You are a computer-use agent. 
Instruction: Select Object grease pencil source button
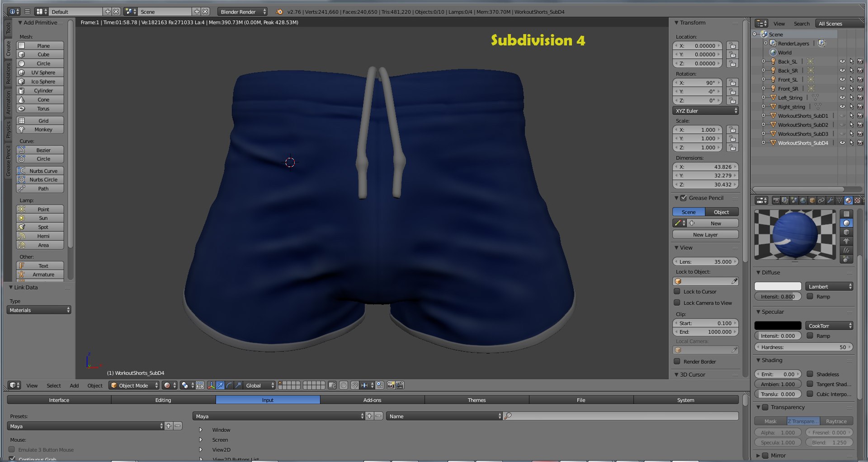click(722, 212)
